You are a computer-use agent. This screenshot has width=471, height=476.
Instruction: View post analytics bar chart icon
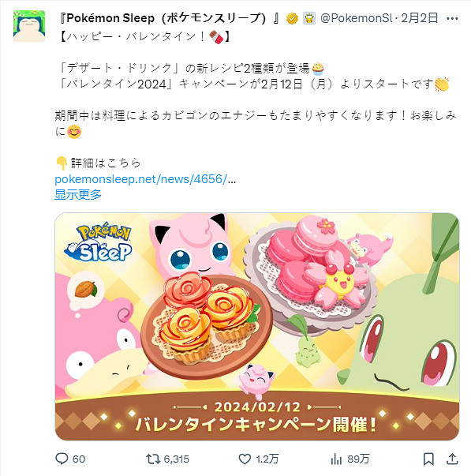click(x=337, y=459)
